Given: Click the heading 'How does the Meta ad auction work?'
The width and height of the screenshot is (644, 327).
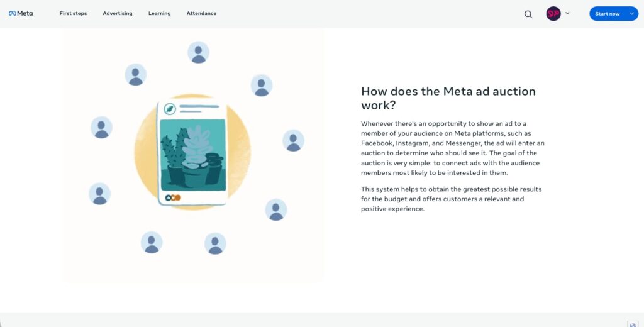Looking at the screenshot, I should point(448,97).
